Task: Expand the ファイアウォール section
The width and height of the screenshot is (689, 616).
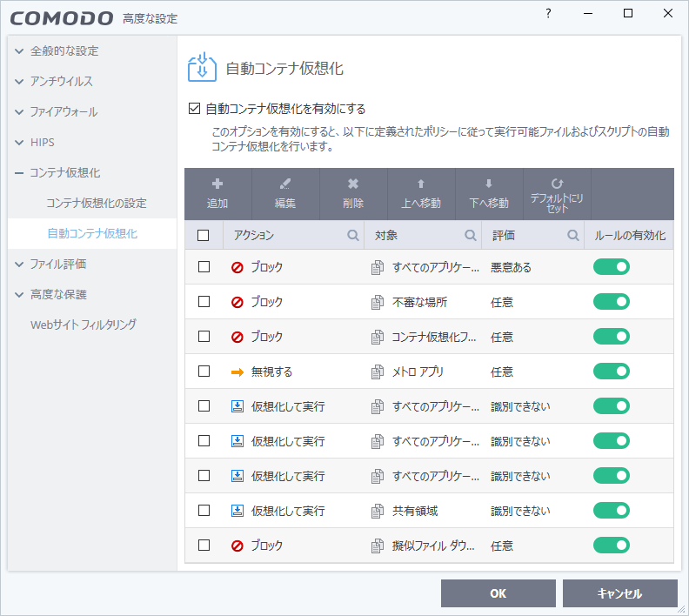Action: (x=19, y=112)
